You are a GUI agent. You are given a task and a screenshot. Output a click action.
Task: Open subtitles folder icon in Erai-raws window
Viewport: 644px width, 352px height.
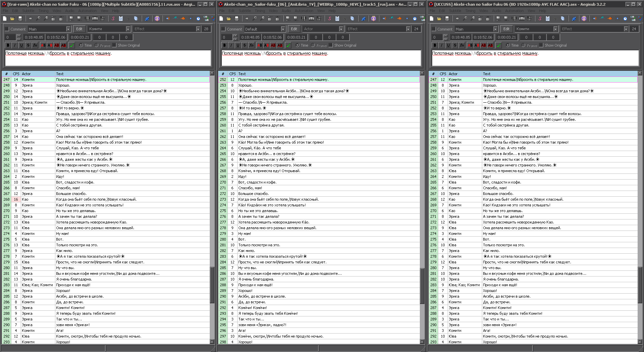coord(12,18)
